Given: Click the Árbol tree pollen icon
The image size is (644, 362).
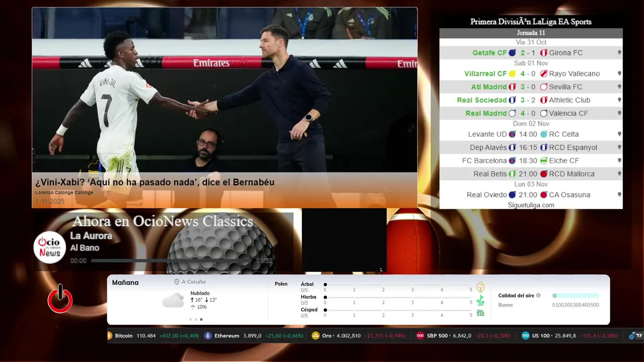Looking at the screenshot, I should (480, 287).
